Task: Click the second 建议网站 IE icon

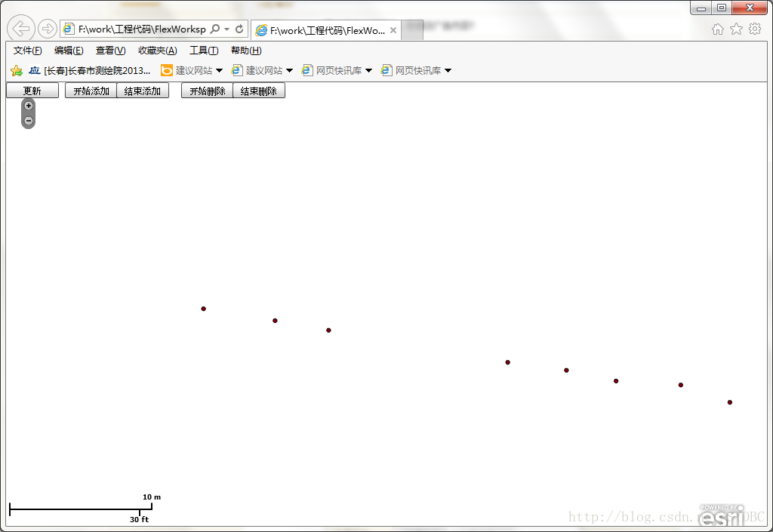Action: coord(236,70)
